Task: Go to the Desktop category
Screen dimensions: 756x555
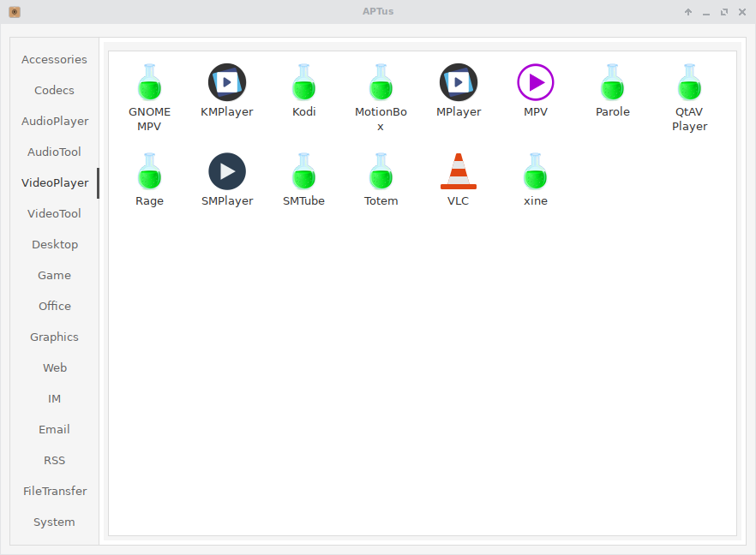Action: click(55, 244)
